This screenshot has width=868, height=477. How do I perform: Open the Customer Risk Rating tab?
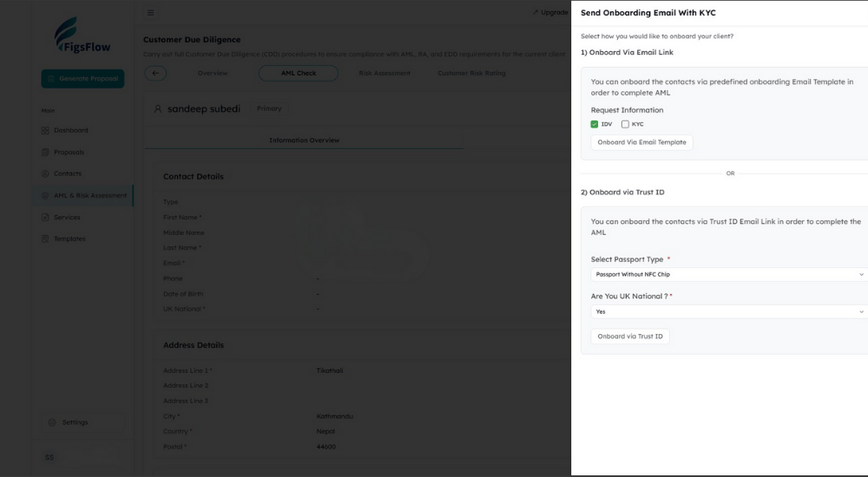point(471,73)
